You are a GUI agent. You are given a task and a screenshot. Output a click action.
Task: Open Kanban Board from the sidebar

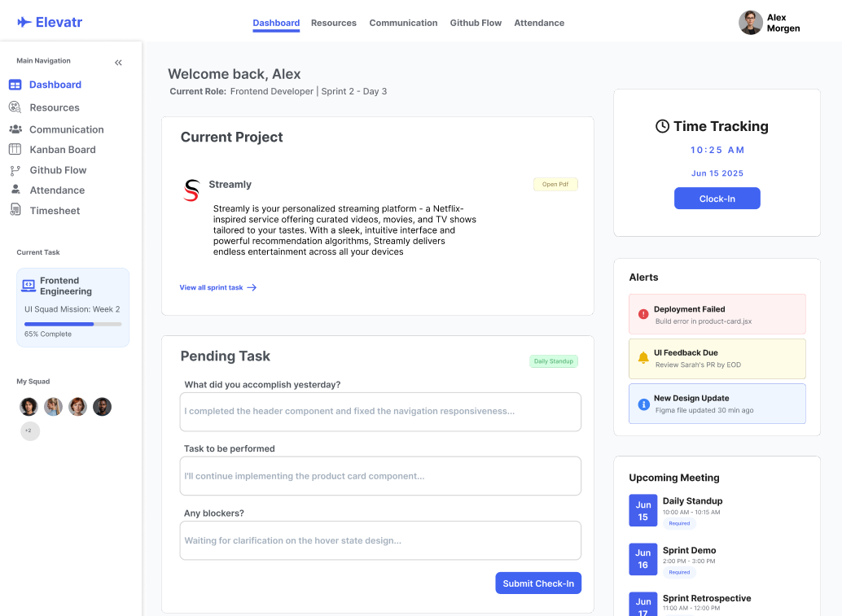coord(63,150)
